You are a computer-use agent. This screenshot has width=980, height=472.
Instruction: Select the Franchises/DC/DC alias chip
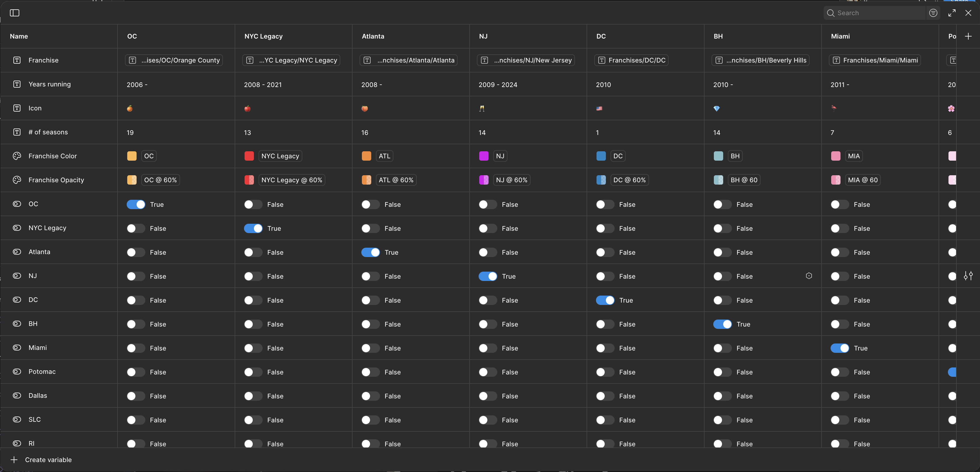(631, 60)
